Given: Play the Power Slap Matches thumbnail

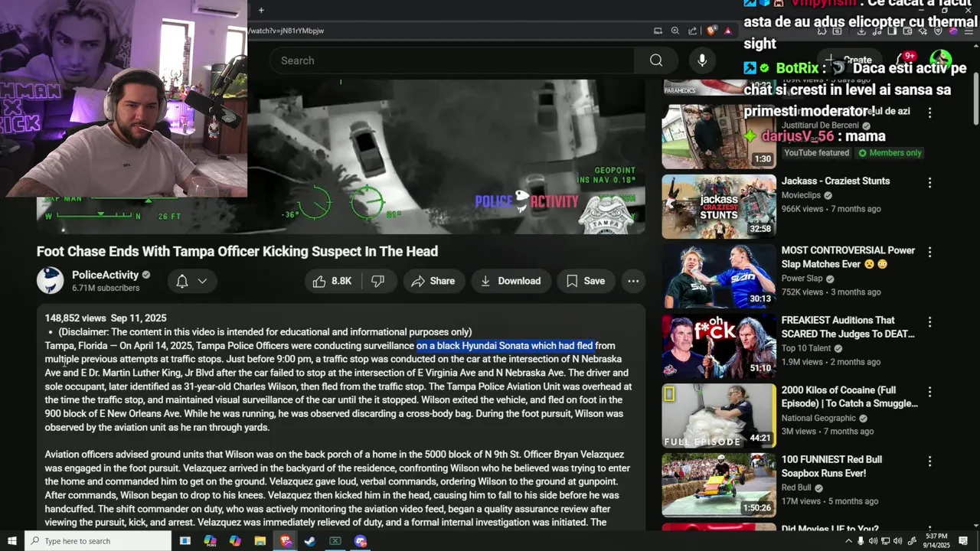Looking at the screenshot, I should point(719,276).
